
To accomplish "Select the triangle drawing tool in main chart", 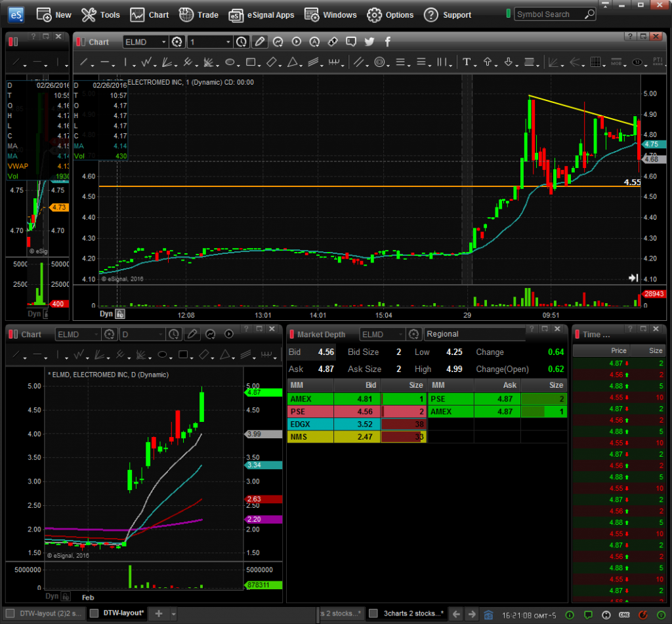I will (x=292, y=62).
